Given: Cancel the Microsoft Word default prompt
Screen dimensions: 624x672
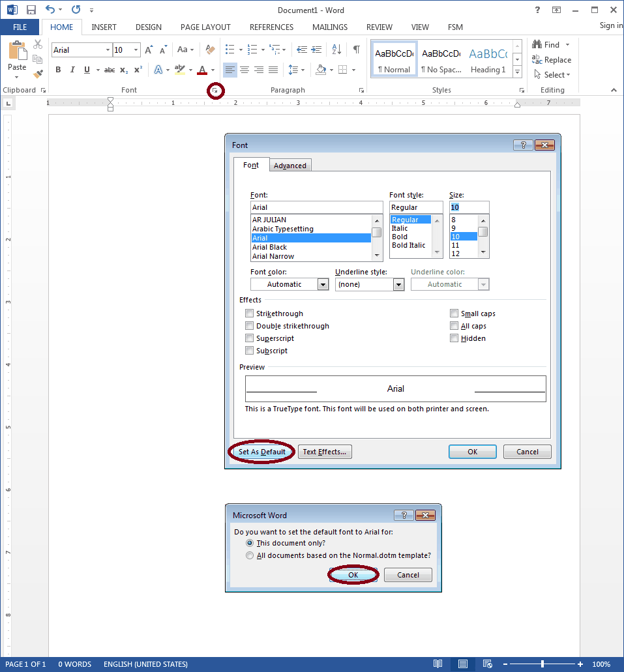Looking at the screenshot, I should 408,575.
